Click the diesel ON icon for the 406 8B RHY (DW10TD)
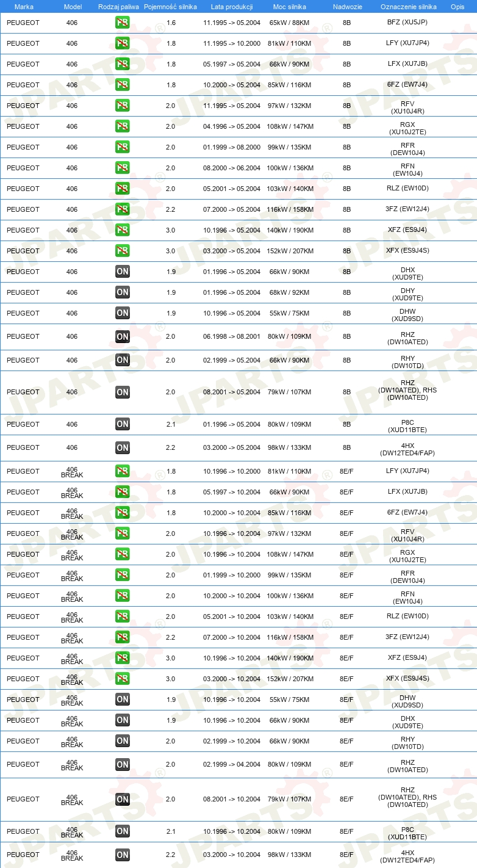This screenshot has height=868, width=477. pyautogui.click(x=123, y=360)
